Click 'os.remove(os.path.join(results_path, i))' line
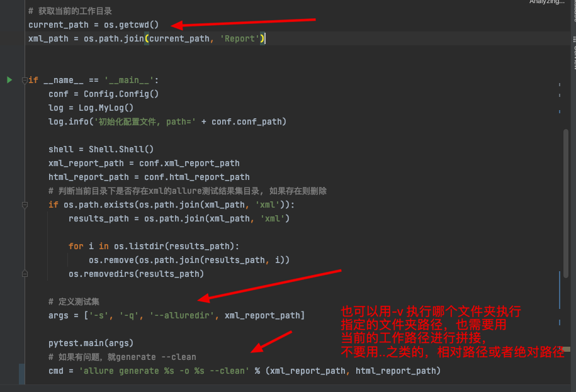 189,260
